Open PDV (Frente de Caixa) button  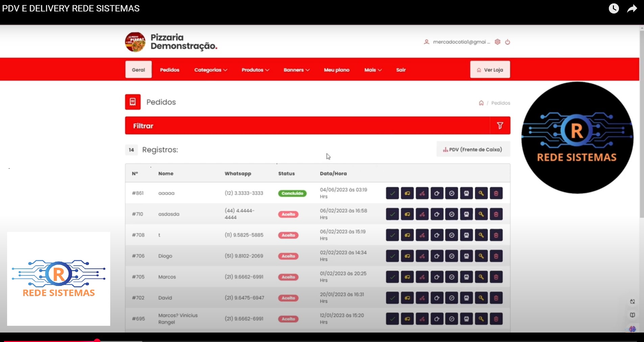point(473,149)
